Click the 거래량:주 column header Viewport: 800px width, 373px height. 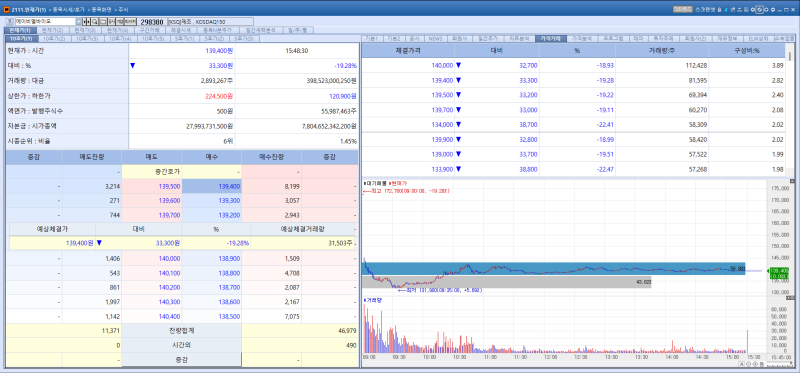pos(662,51)
